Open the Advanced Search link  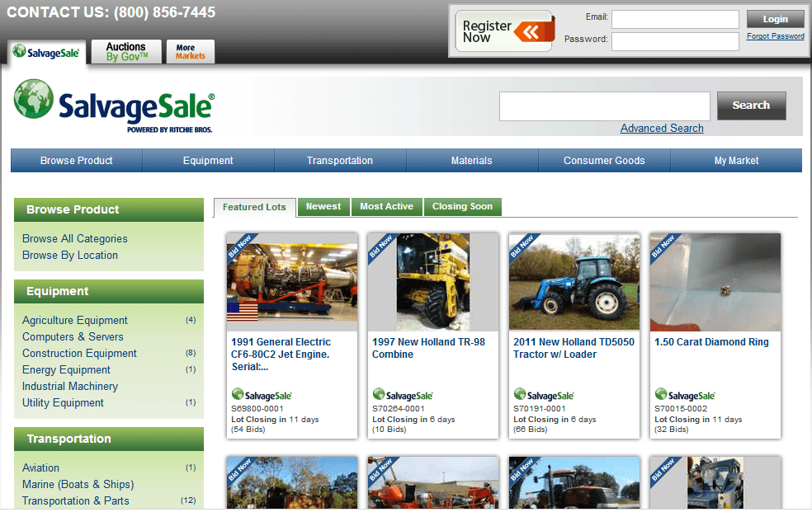[x=662, y=129]
